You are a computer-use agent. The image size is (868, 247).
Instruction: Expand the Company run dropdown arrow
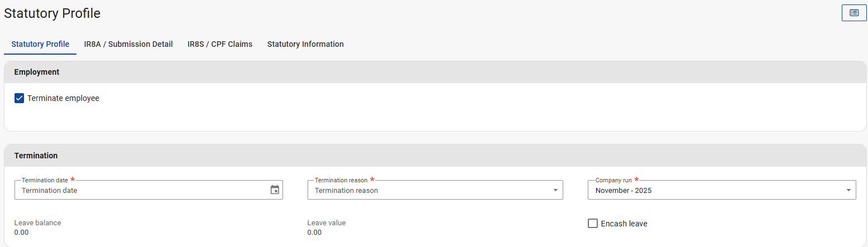pos(848,190)
